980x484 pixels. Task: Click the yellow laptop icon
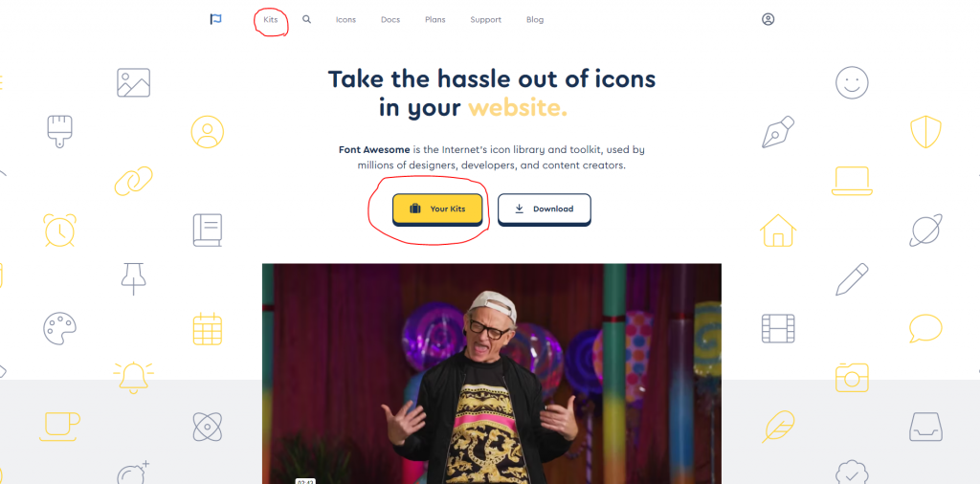pos(852,181)
